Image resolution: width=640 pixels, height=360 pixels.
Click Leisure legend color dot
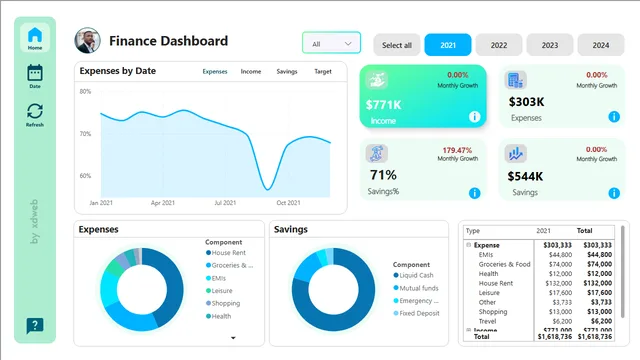point(209,291)
